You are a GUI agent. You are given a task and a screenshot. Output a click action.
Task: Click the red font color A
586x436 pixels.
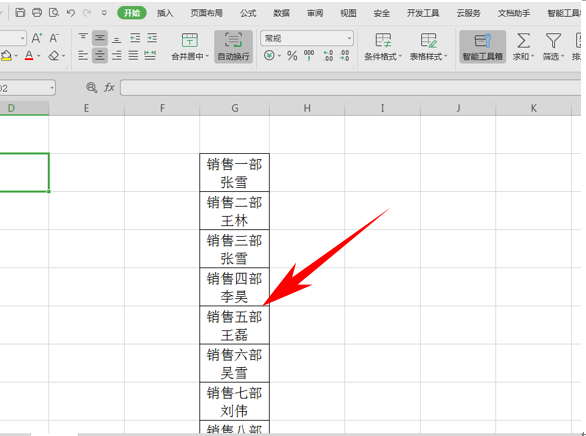click(29, 56)
